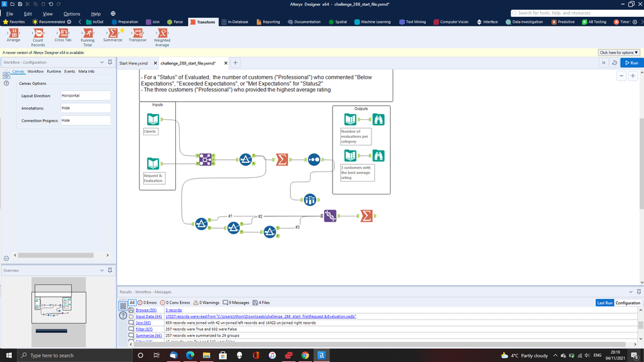644x362 pixels.
Task: Select the Summarize tool after first Filter
Action: click(x=282, y=159)
